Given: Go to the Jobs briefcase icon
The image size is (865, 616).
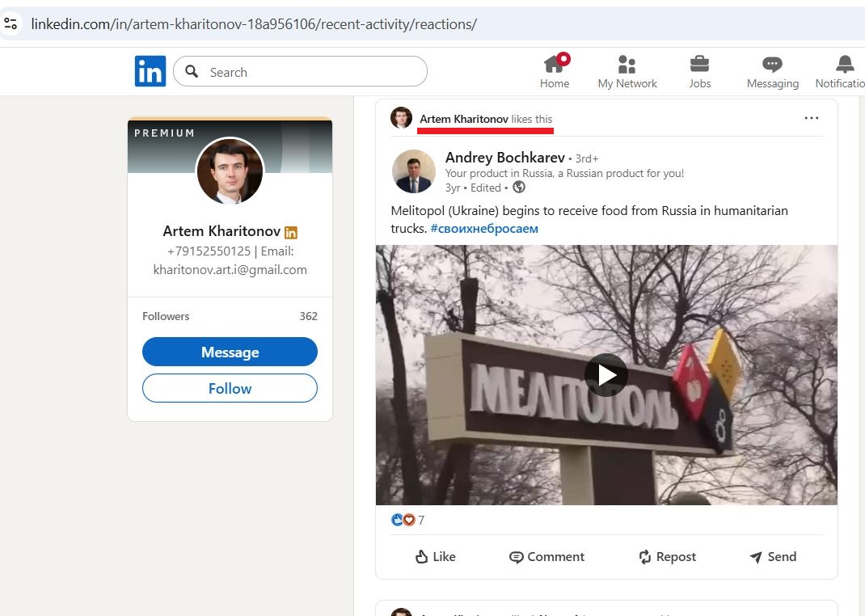Looking at the screenshot, I should [x=699, y=65].
